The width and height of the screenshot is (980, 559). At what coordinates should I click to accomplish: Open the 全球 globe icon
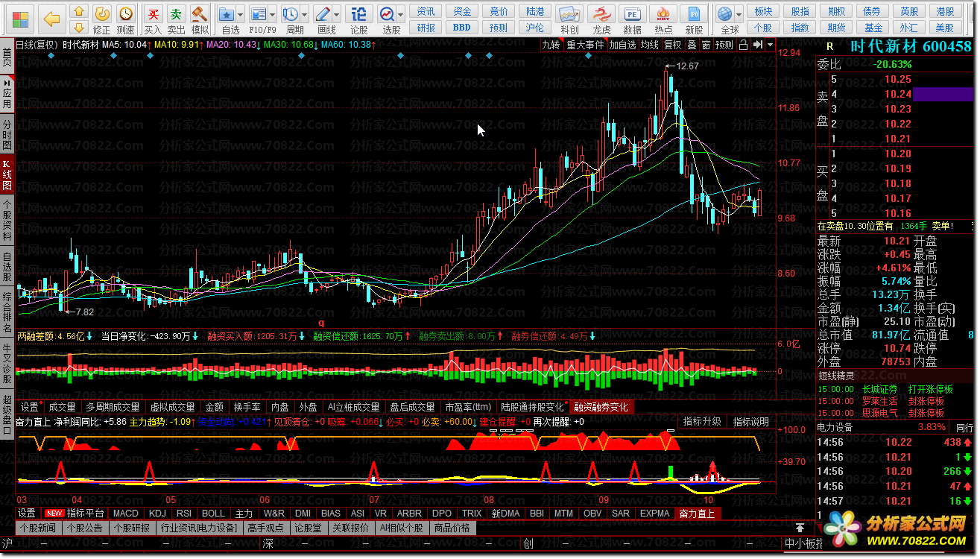click(724, 13)
